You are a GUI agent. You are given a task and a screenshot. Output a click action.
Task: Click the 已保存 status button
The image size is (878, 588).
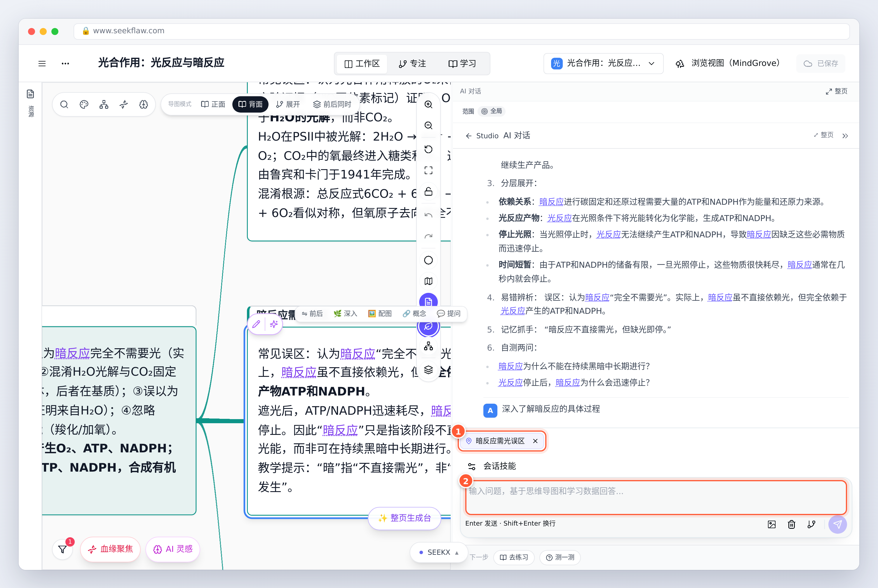pos(820,63)
